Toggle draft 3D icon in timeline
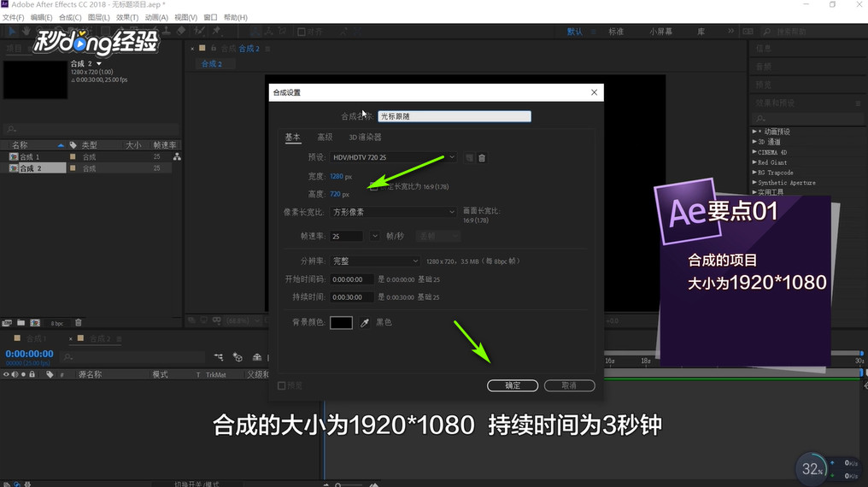 238,357
